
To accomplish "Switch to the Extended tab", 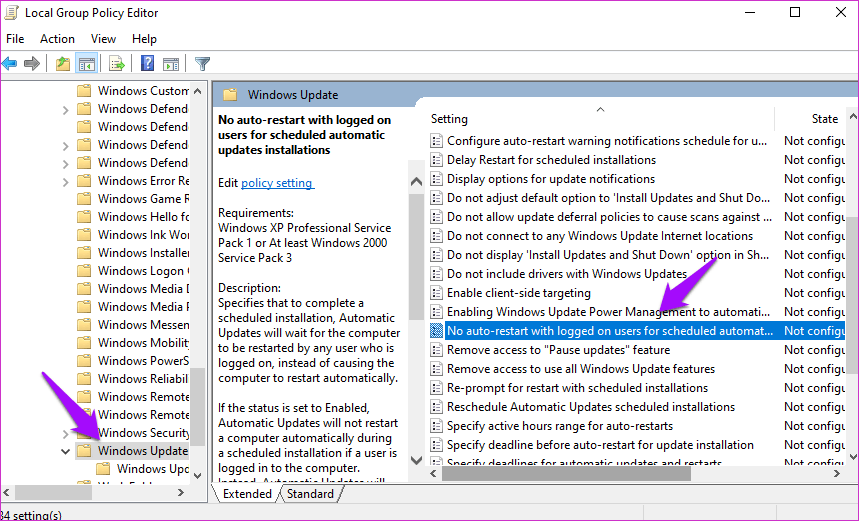I will 247,494.
